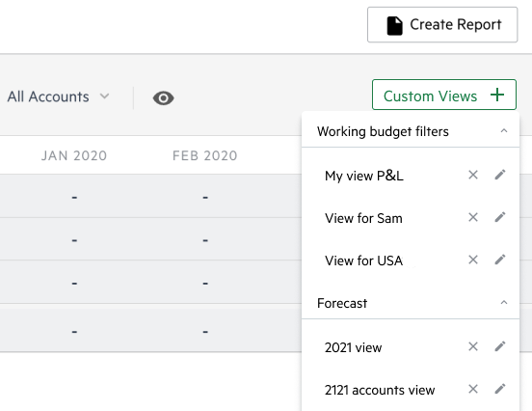Edit the My view P&L view
Viewport: 532px width, 411px height.
[x=500, y=175]
